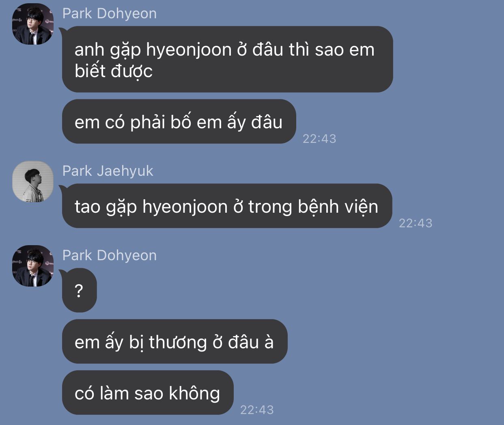Tap the first Park Dohyeon sender name

(109, 13)
